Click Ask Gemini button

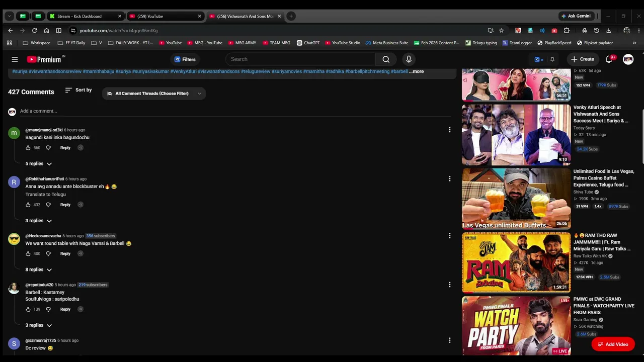pyautogui.click(x=576, y=16)
